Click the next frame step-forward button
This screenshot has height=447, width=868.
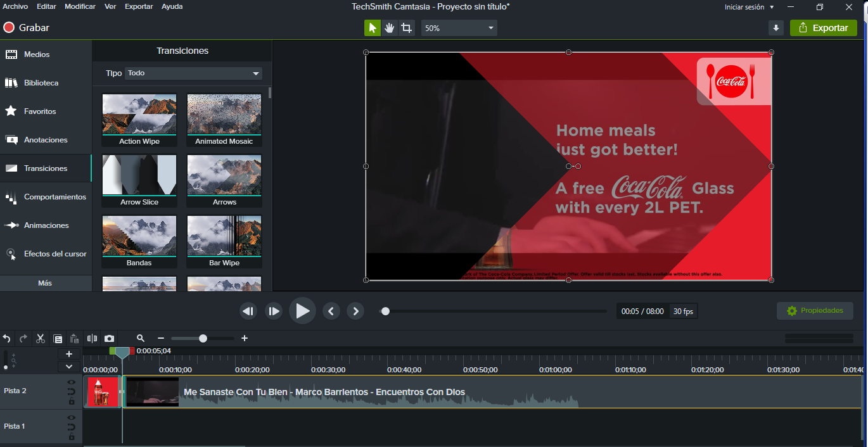tap(274, 311)
